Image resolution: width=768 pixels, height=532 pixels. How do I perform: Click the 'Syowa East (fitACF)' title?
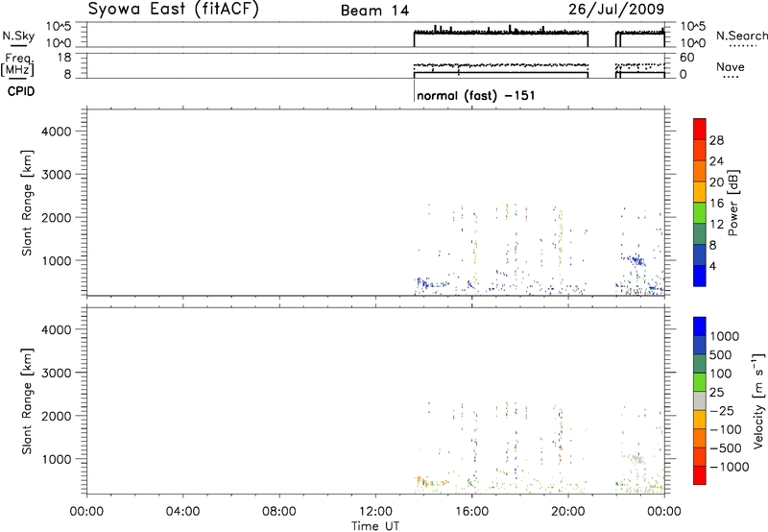click(173, 10)
